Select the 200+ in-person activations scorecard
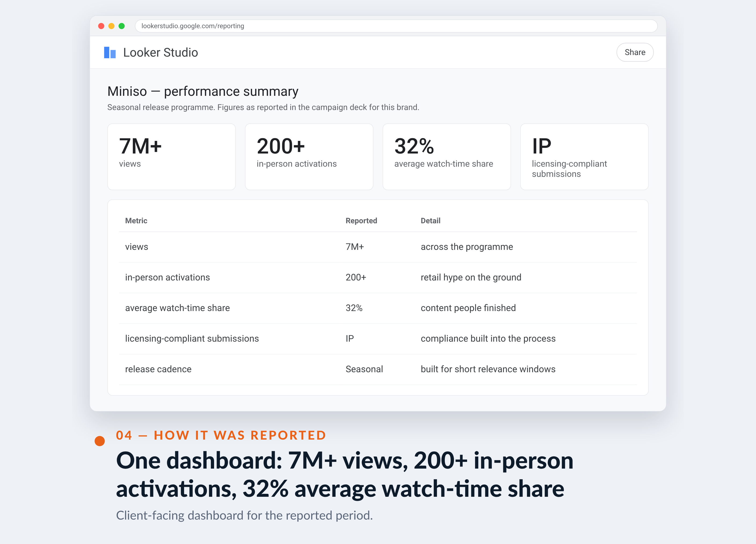Screen dimensions: 756x544 click(309, 157)
